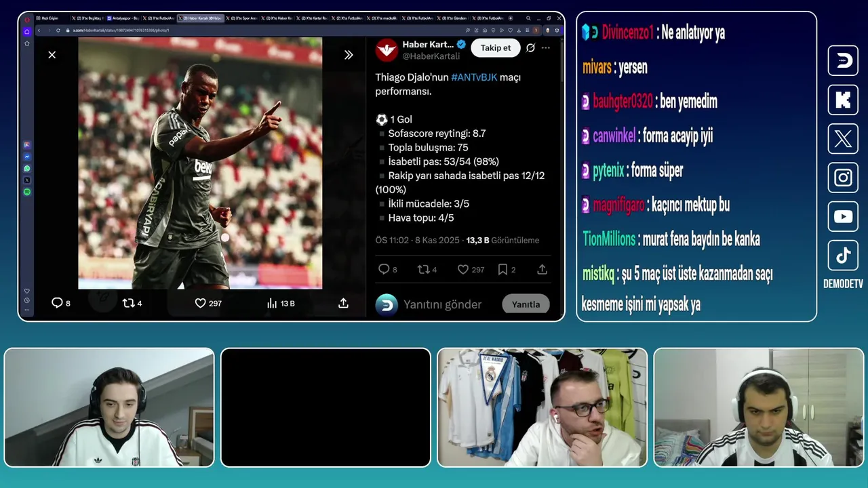Click the toolbar heart bookmark icon

click(x=510, y=30)
